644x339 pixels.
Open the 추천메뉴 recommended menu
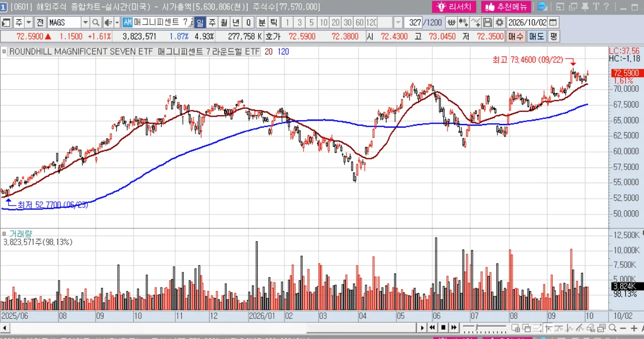[x=505, y=7]
